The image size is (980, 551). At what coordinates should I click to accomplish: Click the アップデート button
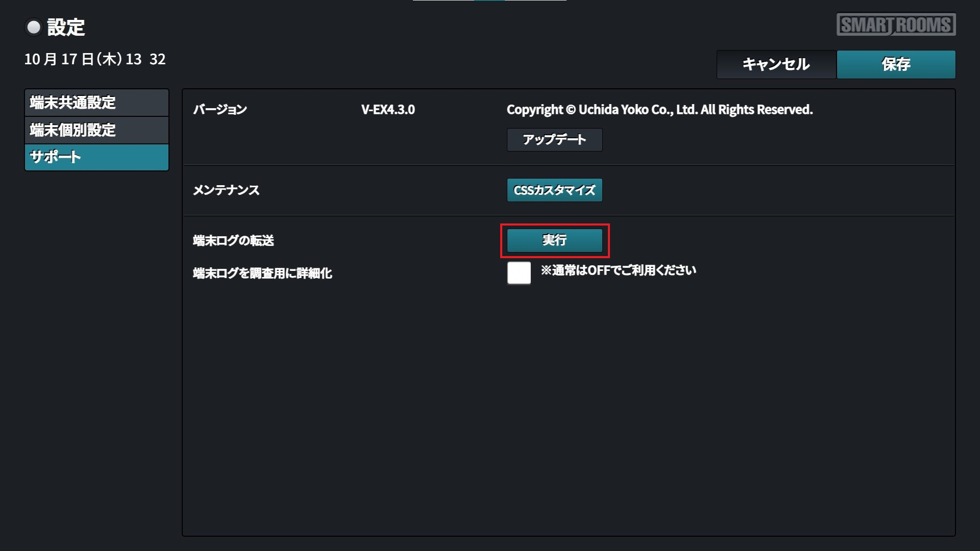point(554,140)
